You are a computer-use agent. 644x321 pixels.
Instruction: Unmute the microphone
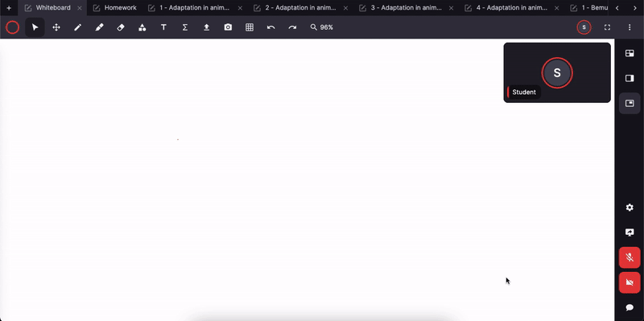point(630,257)
